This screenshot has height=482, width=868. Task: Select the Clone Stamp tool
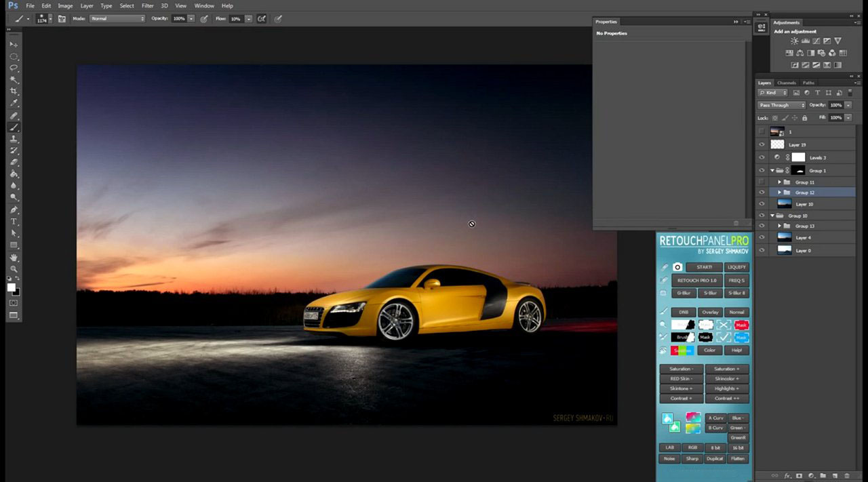coord(14,138)
